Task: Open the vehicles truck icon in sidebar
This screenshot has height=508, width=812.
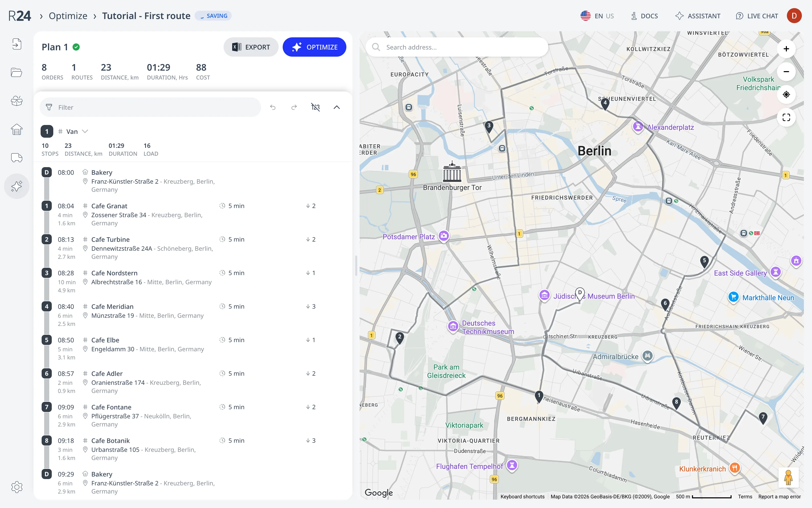Action: 16,157
